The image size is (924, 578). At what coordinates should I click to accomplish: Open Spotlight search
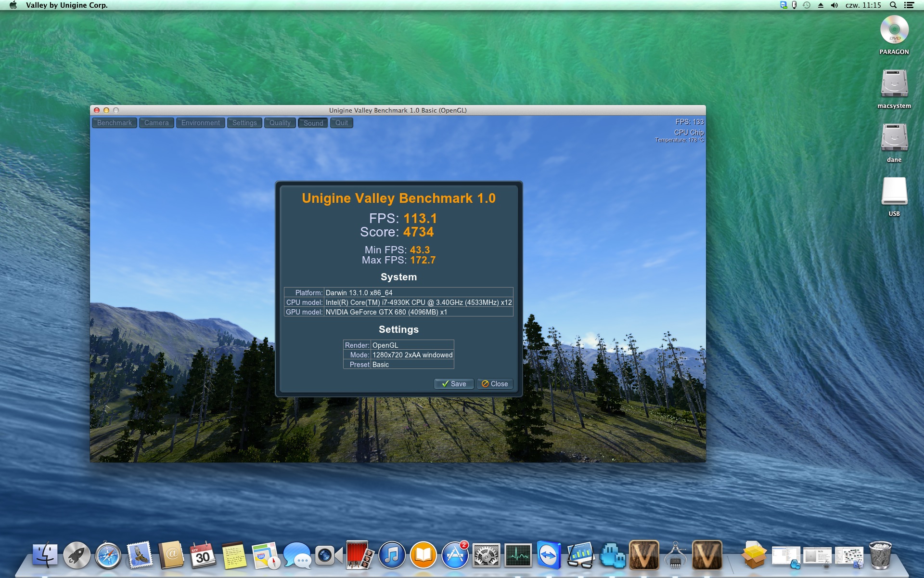click(x=893, y=5)
